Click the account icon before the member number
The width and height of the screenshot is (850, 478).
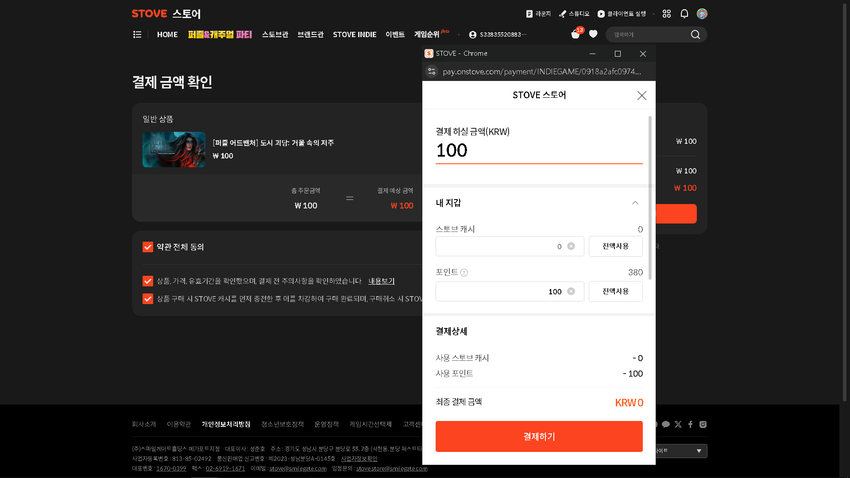[473, 35]
